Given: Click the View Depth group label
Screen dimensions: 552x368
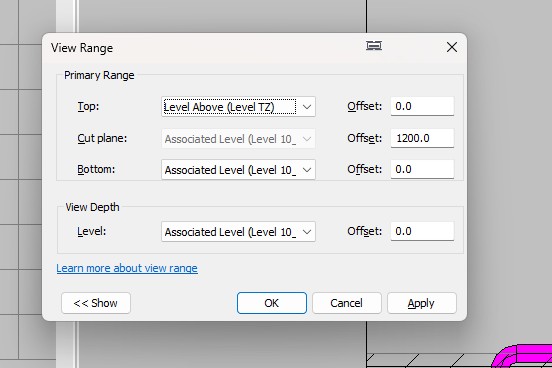Looking at the screenshot, I should (x=92, y=207).
